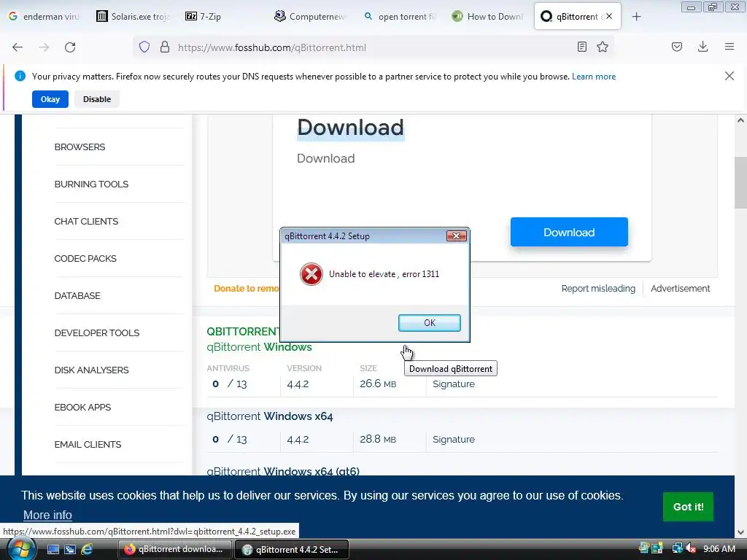The image size is (747, 560).
Task: View site security padlock info
Action: tap(165, 47)
